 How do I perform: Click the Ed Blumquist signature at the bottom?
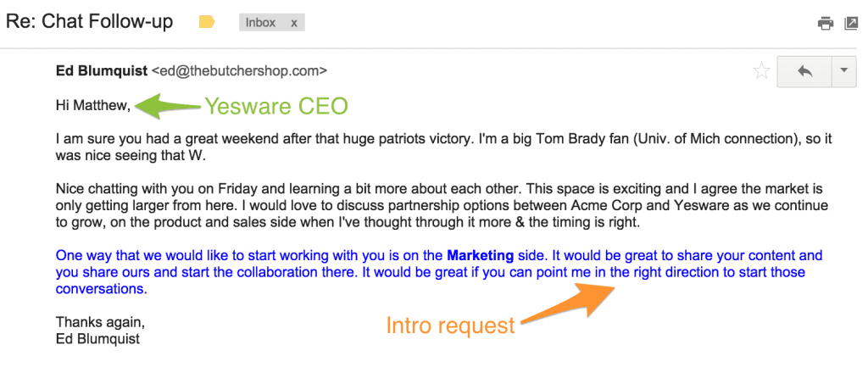[97, 339]
